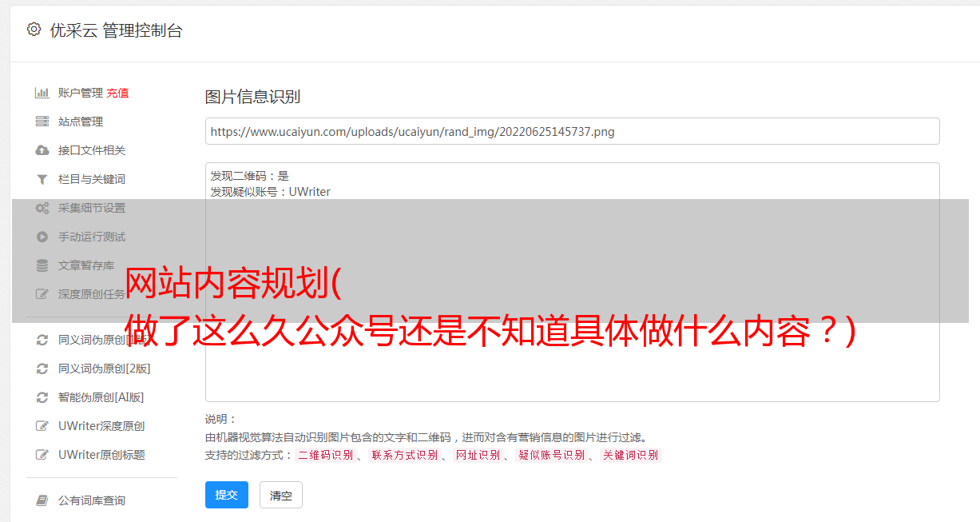
Task: Click the edit icon for 深度原创任务
Action: tap(42, 294)
